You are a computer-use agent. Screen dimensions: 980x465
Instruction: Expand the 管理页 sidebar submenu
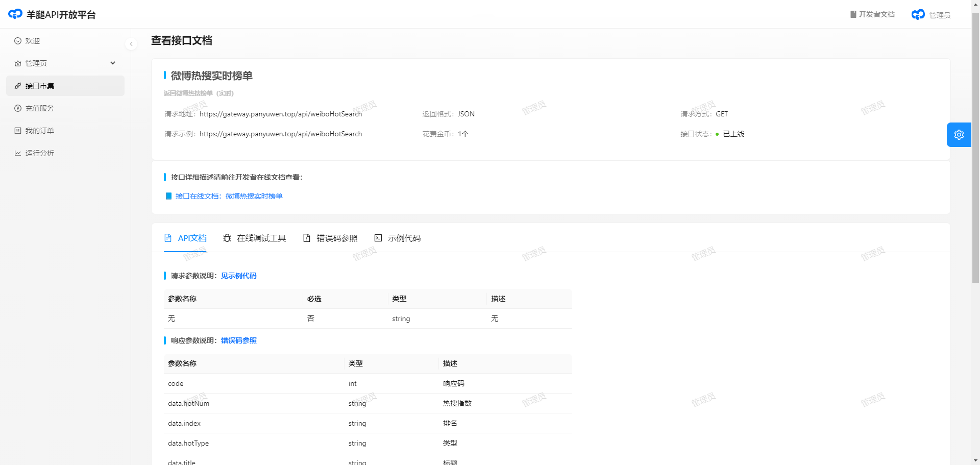[36, 63]
